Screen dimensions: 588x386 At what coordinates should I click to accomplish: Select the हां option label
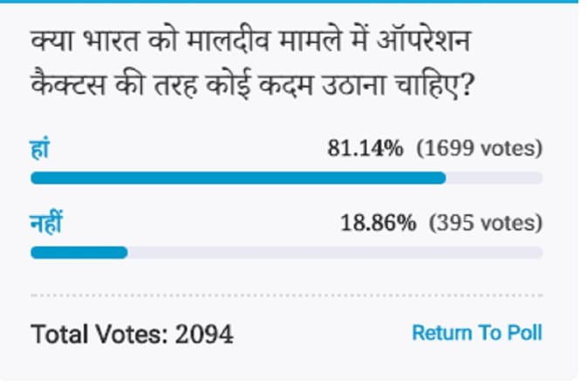(39, 148)
